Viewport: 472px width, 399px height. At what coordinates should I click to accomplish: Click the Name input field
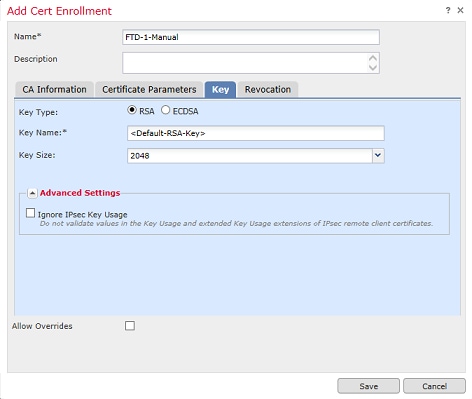click(x=251, y=37)
